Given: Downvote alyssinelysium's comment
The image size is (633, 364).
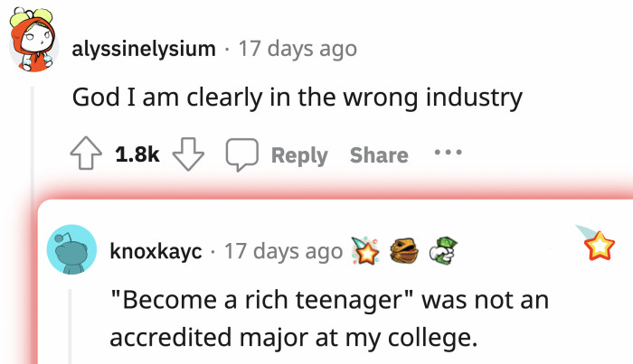Looking at the screenshot, I should 187,155.
